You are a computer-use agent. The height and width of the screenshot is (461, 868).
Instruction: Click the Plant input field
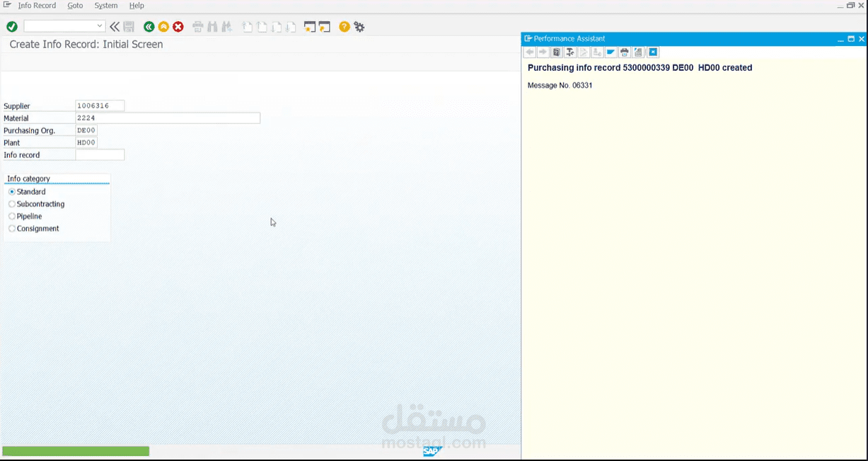[x=86, y=142]
